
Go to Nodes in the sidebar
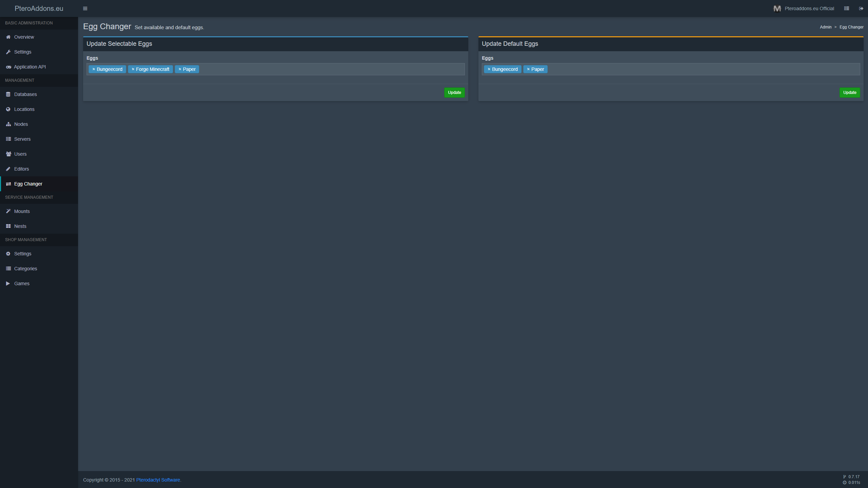tap(21, 124)
